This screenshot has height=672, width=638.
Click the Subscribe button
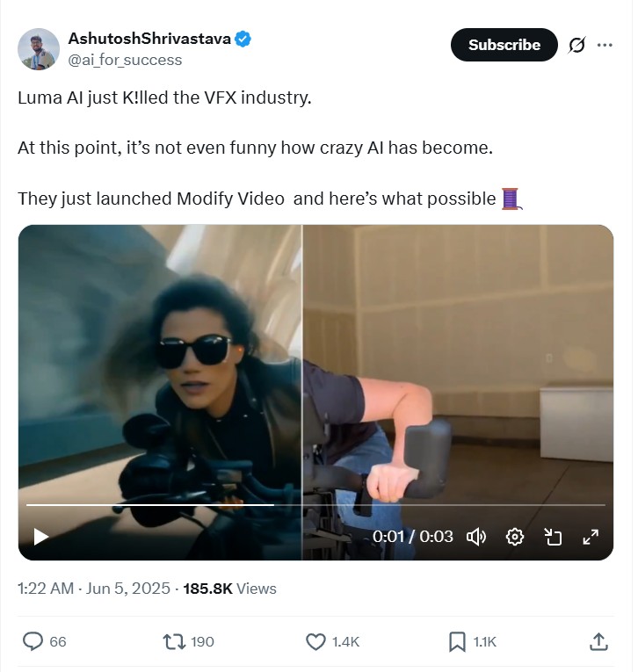coord(504,45)
